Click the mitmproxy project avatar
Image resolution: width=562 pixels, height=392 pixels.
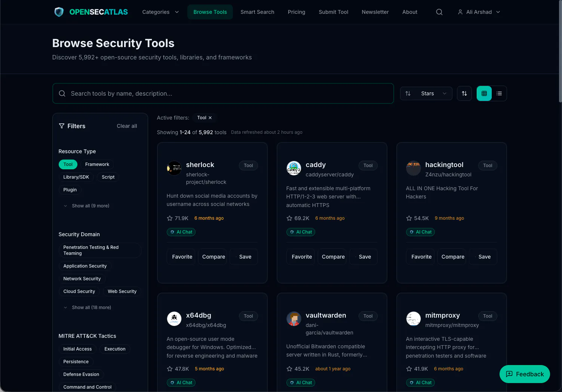414,319
